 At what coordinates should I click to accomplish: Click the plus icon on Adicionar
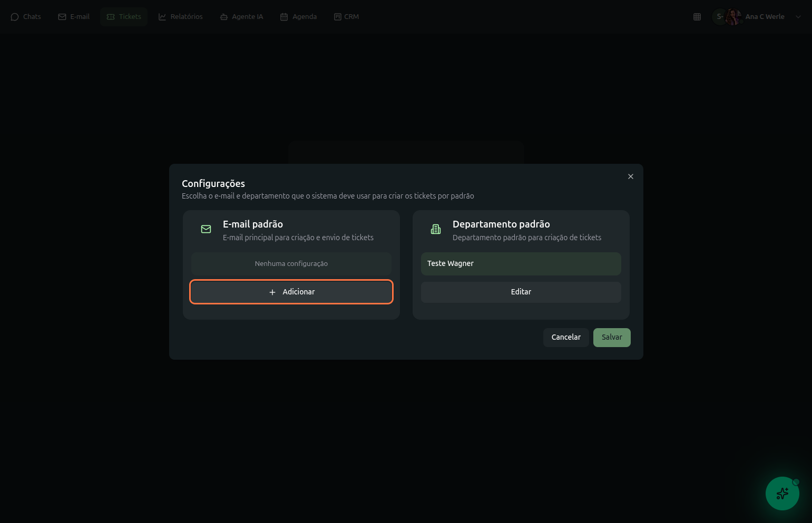click(x=272, y=292)
